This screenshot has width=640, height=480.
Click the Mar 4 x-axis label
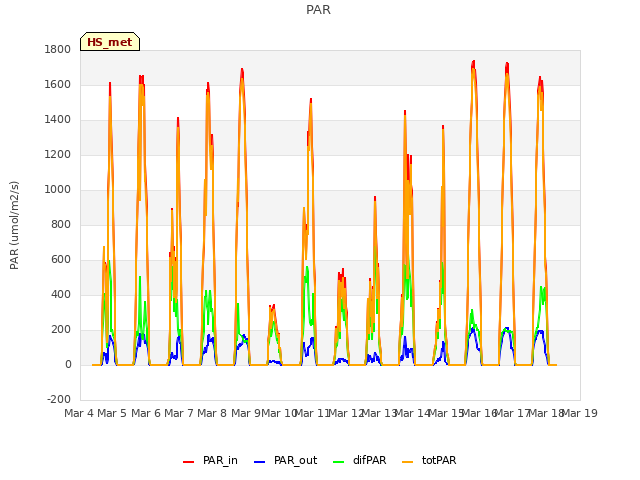tap(79, 413)
